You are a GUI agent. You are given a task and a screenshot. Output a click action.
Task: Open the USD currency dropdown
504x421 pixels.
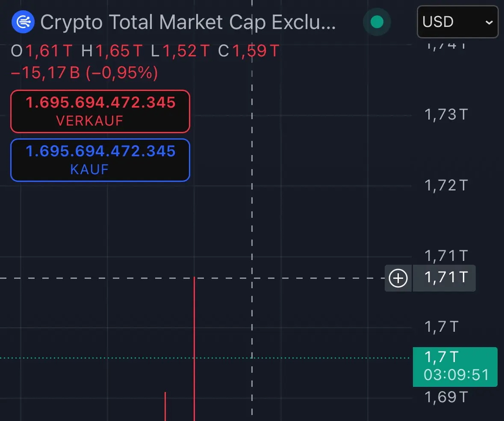coord(457,22)
